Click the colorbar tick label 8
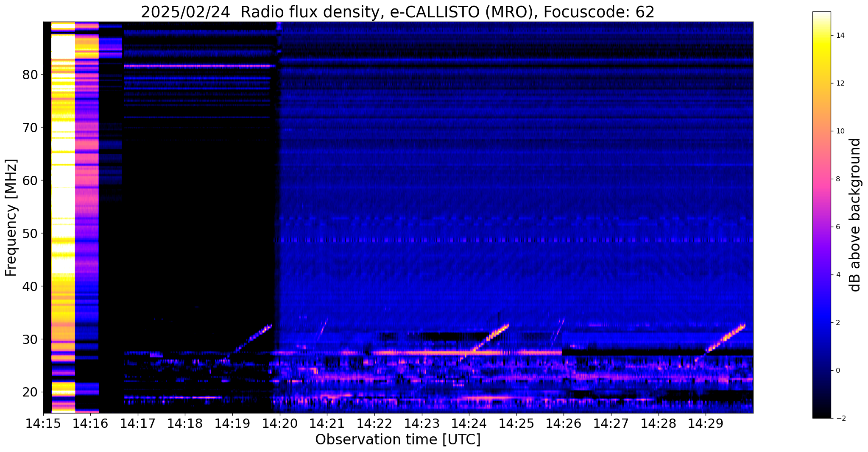 coord(838,179)
